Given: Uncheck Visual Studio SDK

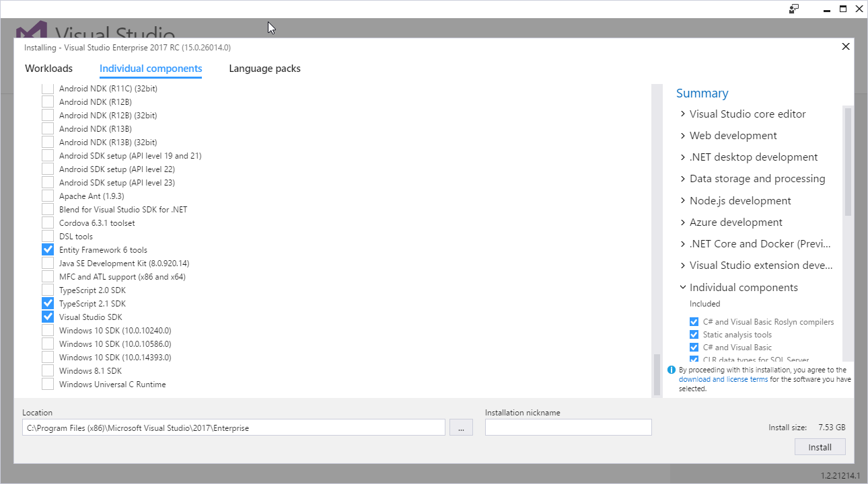Looking at the screenshot, I should (x=47, y=317).
